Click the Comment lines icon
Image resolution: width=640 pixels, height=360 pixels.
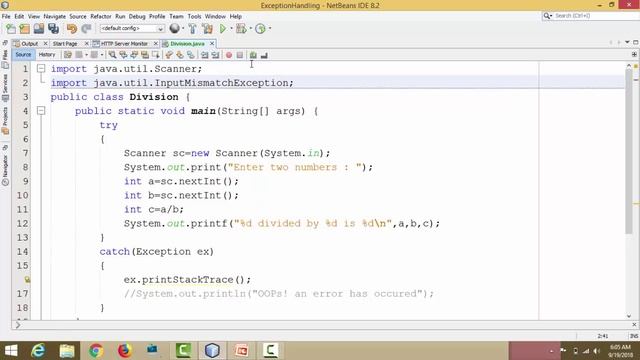pos(253,55)
